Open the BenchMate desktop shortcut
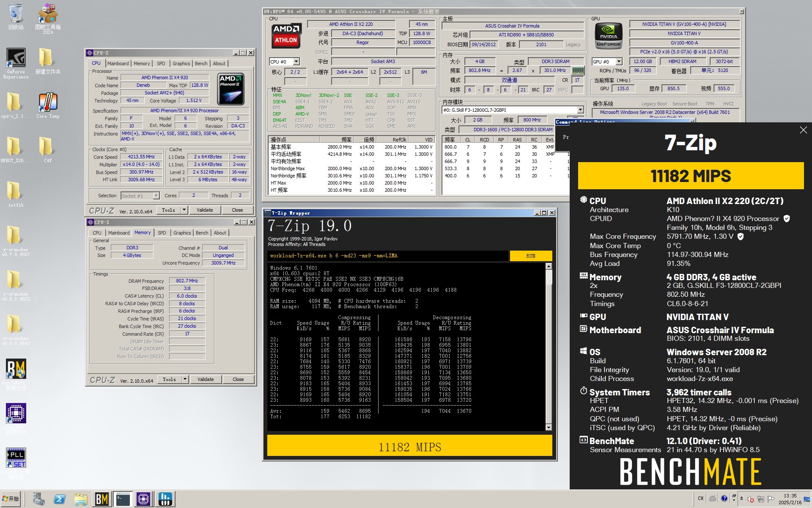The width and height of the screenshot is (812, 508). (x=16, y=374)
